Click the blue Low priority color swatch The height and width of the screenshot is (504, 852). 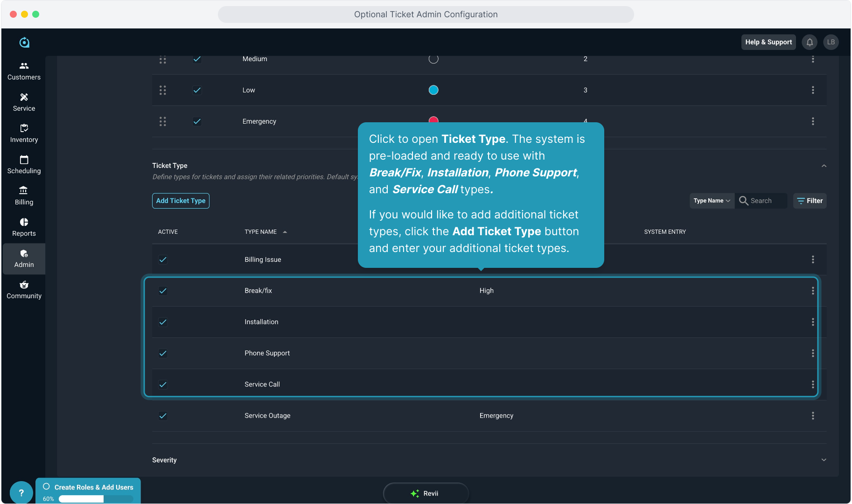coord(433,90)
